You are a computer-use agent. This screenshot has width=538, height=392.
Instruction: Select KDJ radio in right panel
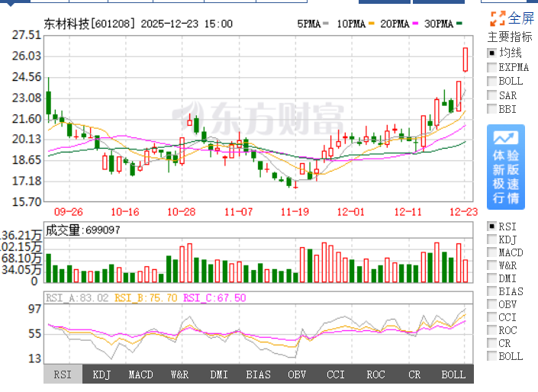[x=491, y=239]
